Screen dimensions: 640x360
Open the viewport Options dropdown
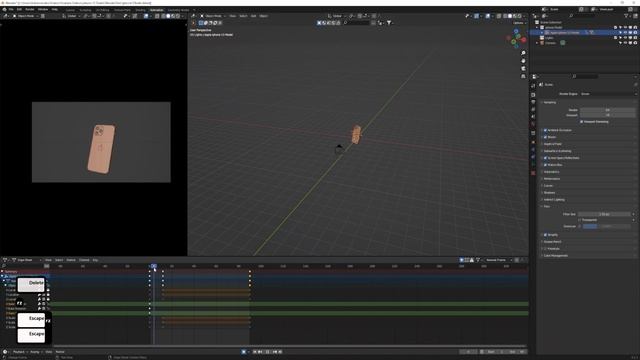pos(519,23)
